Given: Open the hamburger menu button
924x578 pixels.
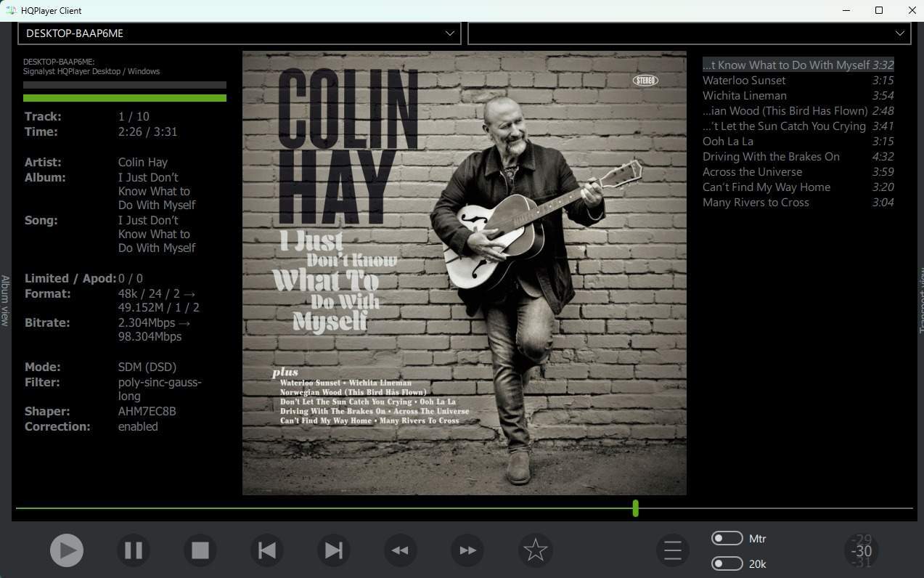Looking at the screenshot, I should click(673, 550).
